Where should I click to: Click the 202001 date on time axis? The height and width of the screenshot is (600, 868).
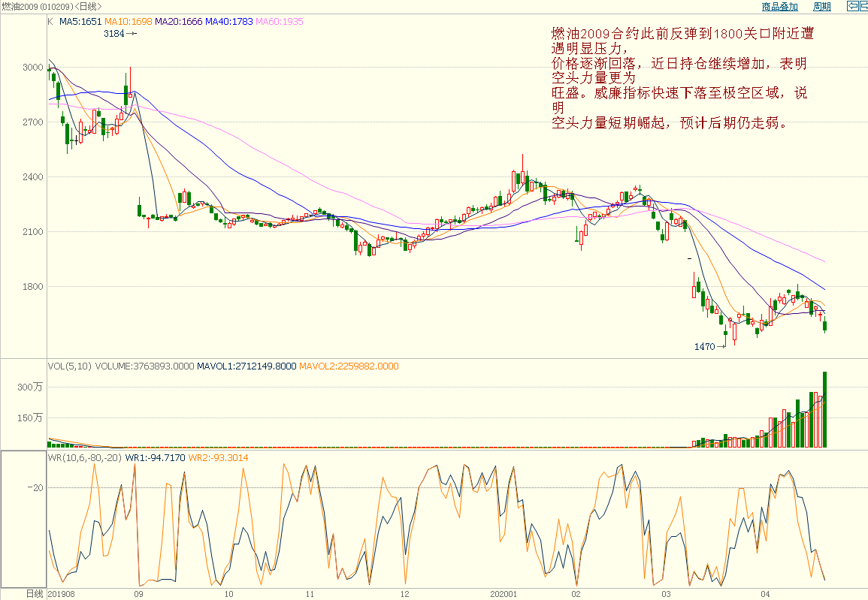[x=504, y=593]
